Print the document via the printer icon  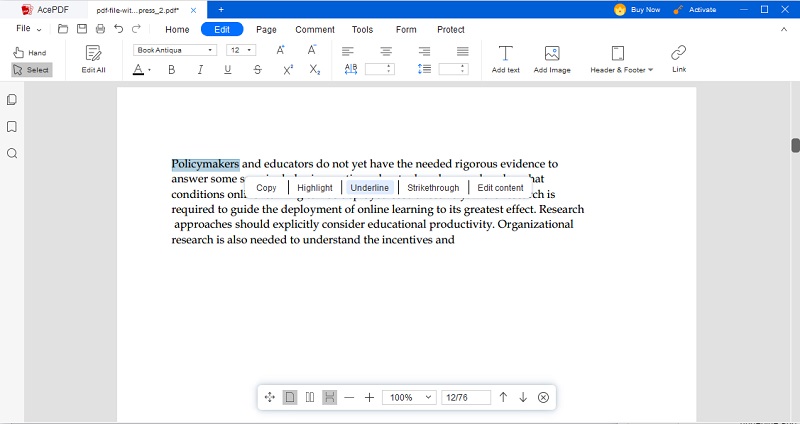[101, 29]
